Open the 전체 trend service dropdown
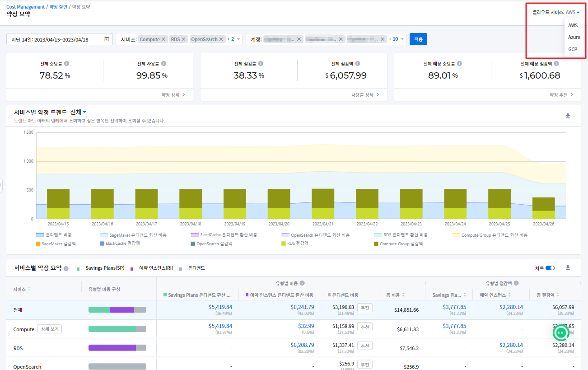This screenshot has height=370, width=588. click(x=78, y=112)
